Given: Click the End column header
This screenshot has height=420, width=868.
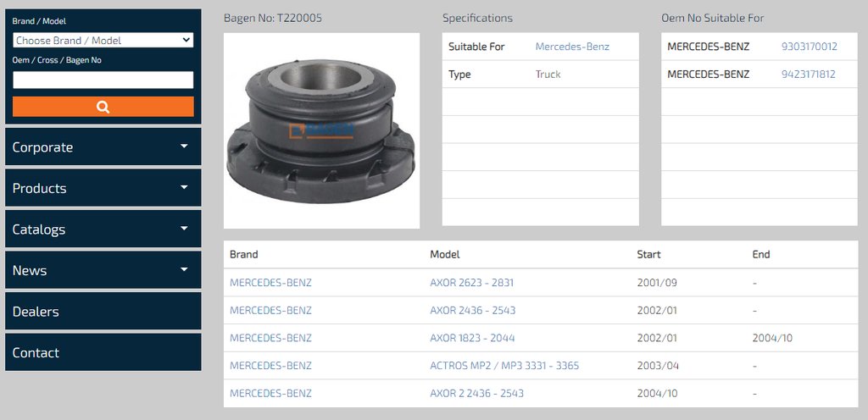Looking at the screenshot, I should (761, 255).
